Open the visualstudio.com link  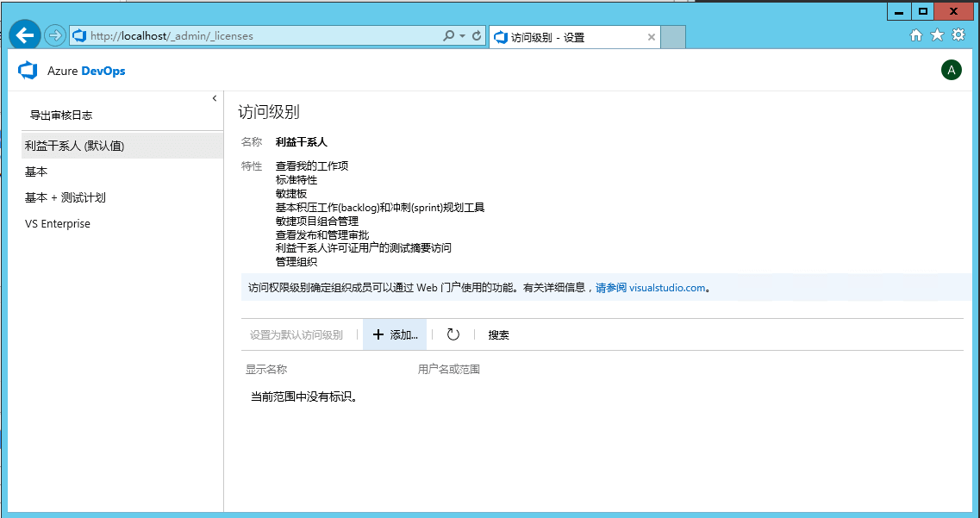point(667,288)
